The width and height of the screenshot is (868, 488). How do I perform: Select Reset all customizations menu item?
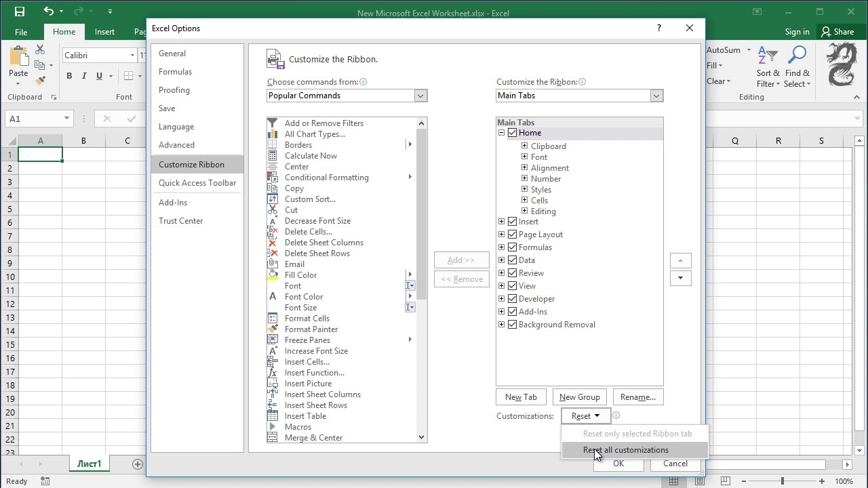click(635, 450)
